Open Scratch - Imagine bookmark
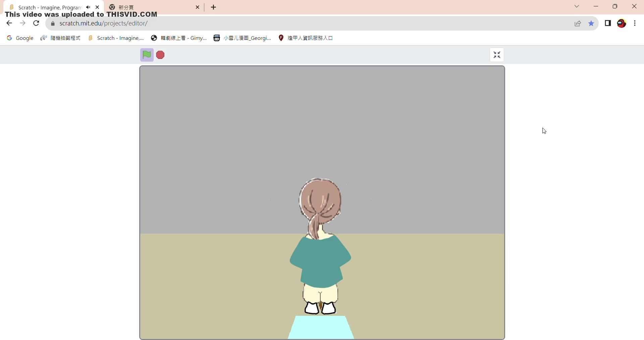This screenshot has width=644, height=340. coord(116,38)
